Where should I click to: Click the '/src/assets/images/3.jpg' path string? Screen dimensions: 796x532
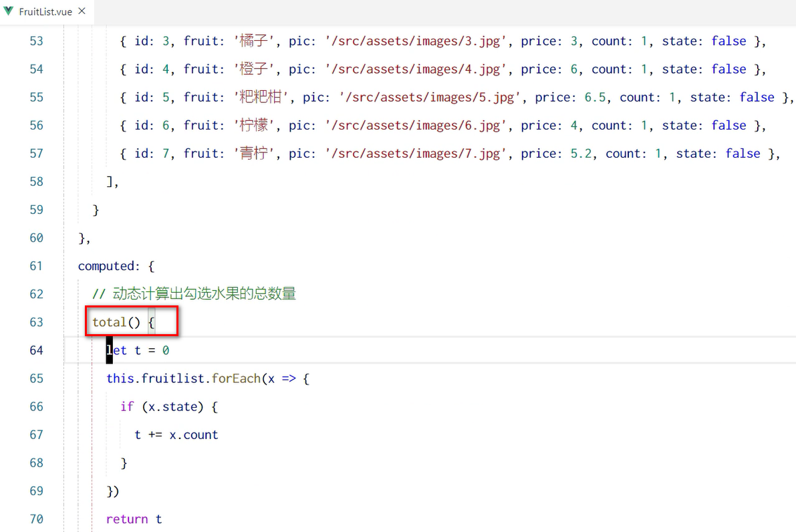click(415, 41)
